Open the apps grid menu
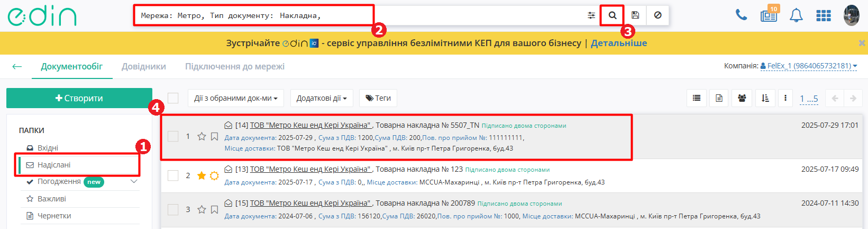 tap(824, 16)
